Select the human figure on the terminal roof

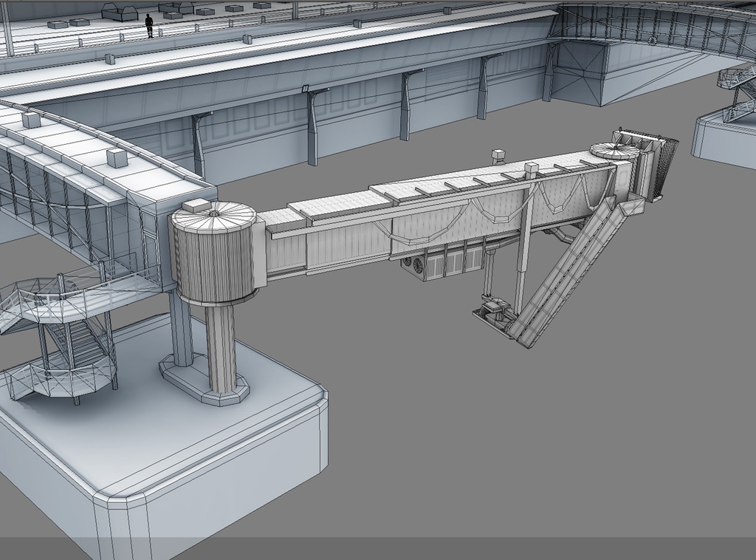pyautogui.click(x=149, y=25)
